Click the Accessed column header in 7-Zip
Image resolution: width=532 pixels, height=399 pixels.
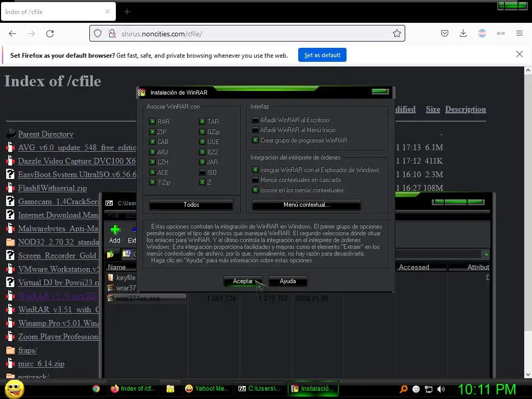click(x=421, y=267)
